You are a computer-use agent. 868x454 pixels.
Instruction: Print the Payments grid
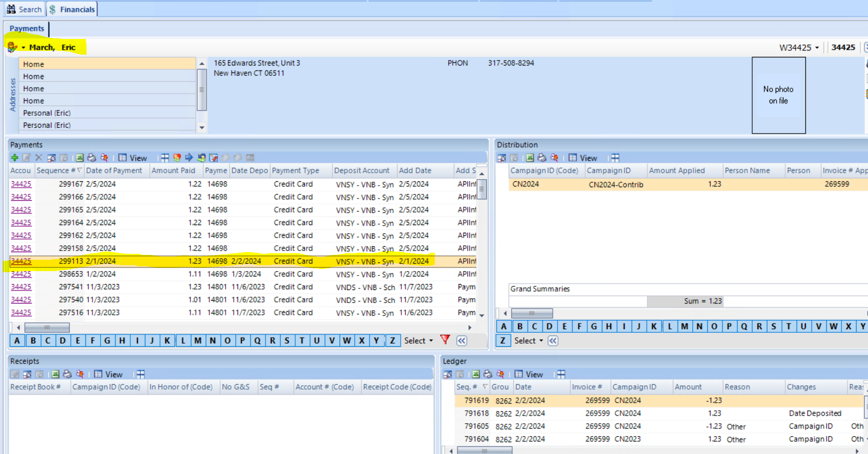(x=91, y=157)
